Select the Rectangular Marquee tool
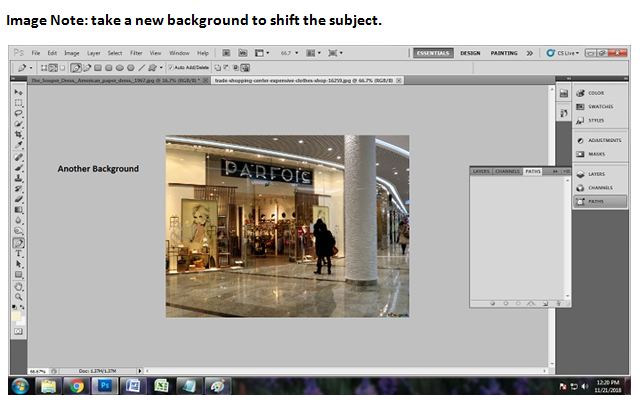The width and height of the screenshot is (642, 401). pyautogui.click(x=18, y=102)
